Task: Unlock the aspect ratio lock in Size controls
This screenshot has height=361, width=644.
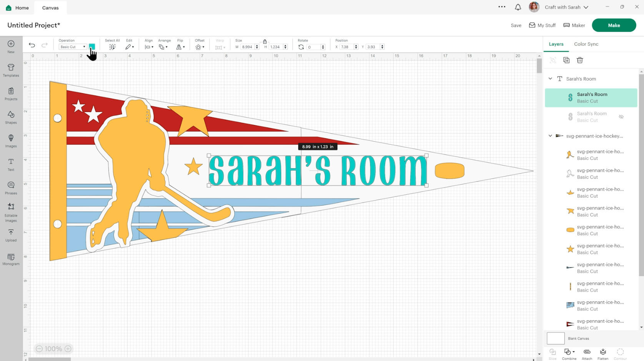Action: (x=265, y=41)
